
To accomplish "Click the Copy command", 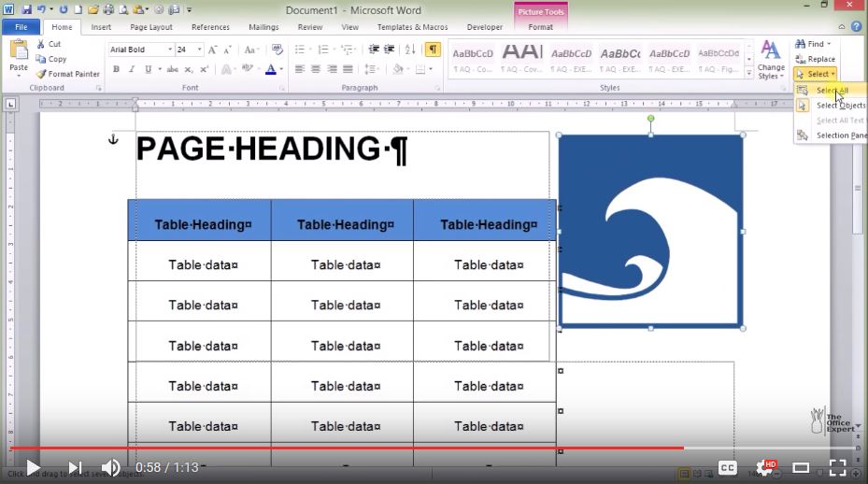I will (51, 59).
